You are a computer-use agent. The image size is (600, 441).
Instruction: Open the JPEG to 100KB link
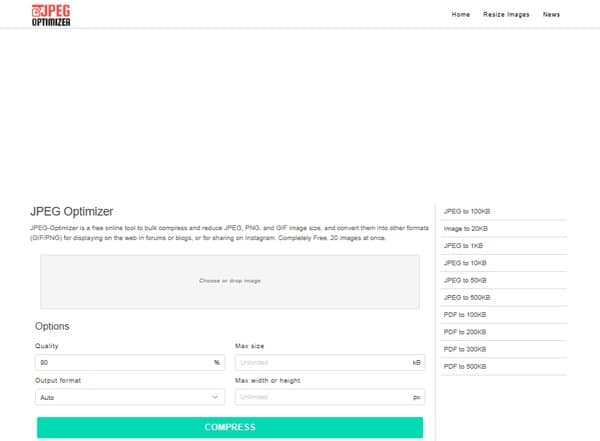[x=467, y=211]
